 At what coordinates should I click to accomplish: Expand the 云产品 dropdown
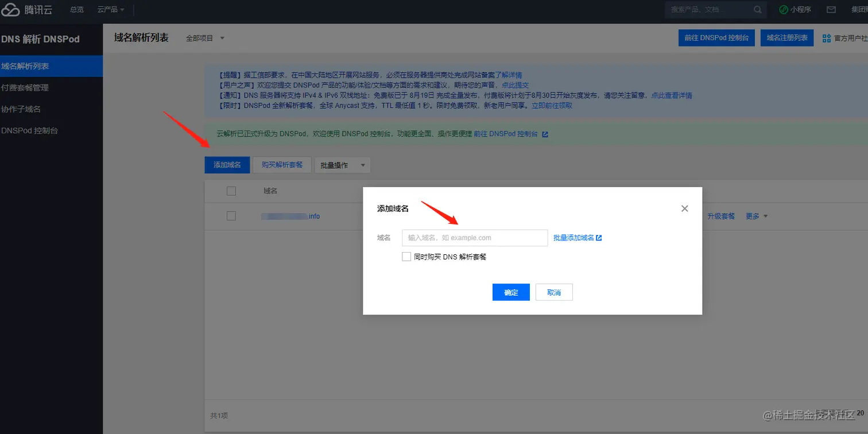(x=111, y=10)
